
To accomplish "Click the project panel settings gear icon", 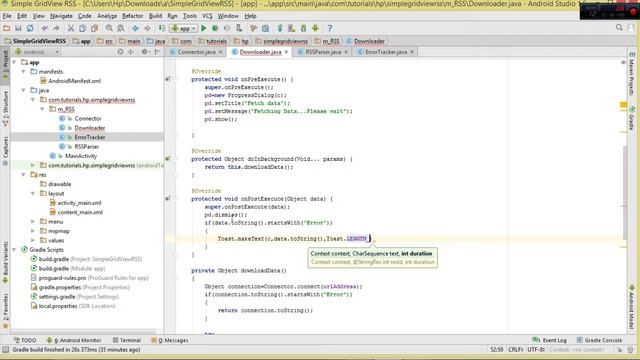I will [144, 52].
